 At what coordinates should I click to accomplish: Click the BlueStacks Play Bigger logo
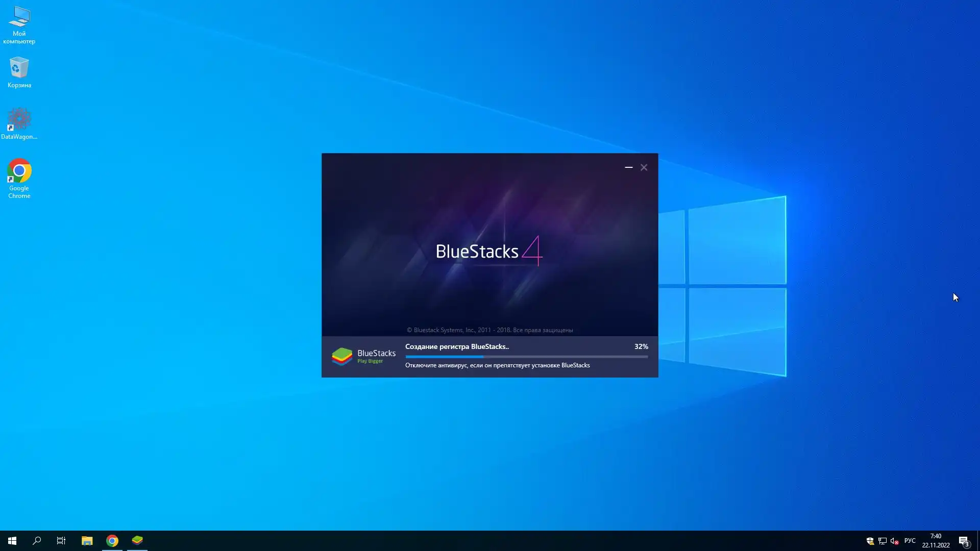(363, 356)
